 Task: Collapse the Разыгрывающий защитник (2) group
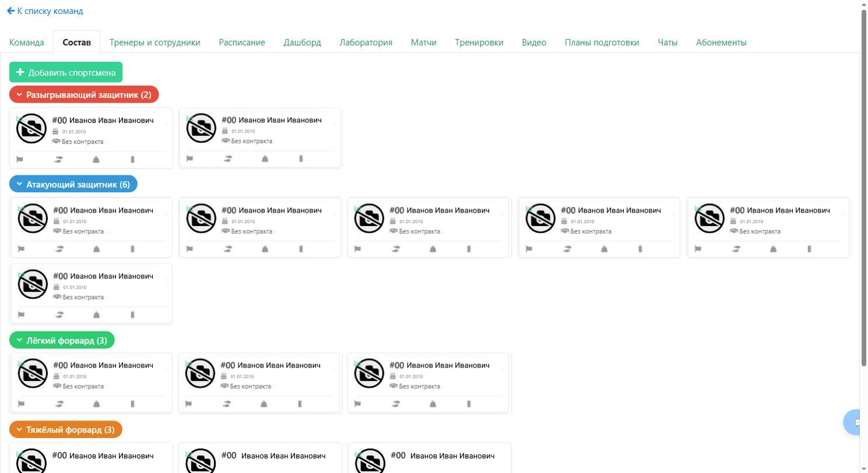click(x=84, y=94)
